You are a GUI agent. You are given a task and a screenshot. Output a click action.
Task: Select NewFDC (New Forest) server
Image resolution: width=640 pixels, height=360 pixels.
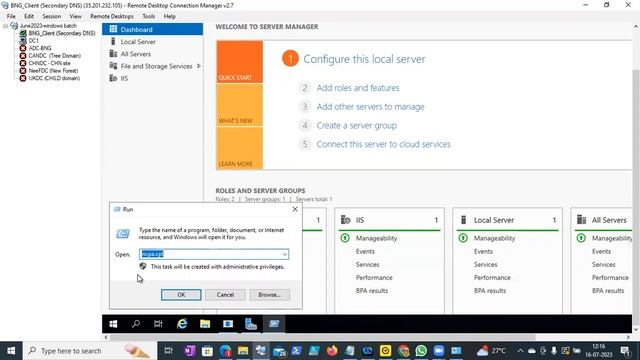(53, 71)
